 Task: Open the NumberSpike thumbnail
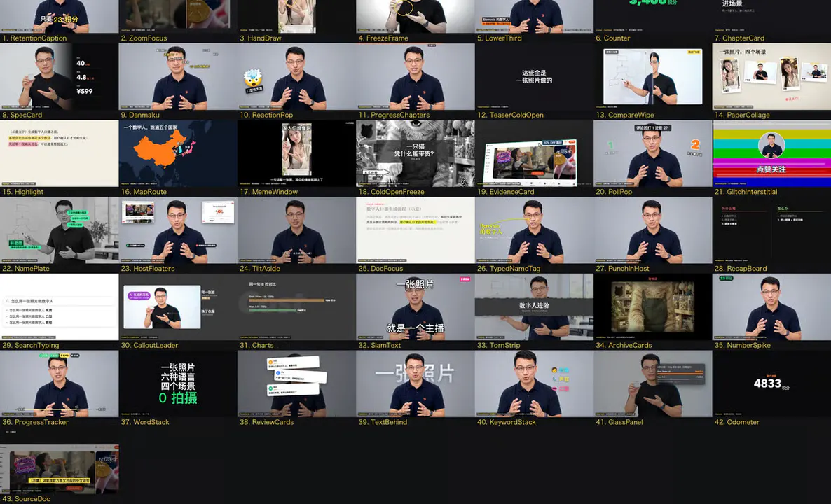[771, 307]
